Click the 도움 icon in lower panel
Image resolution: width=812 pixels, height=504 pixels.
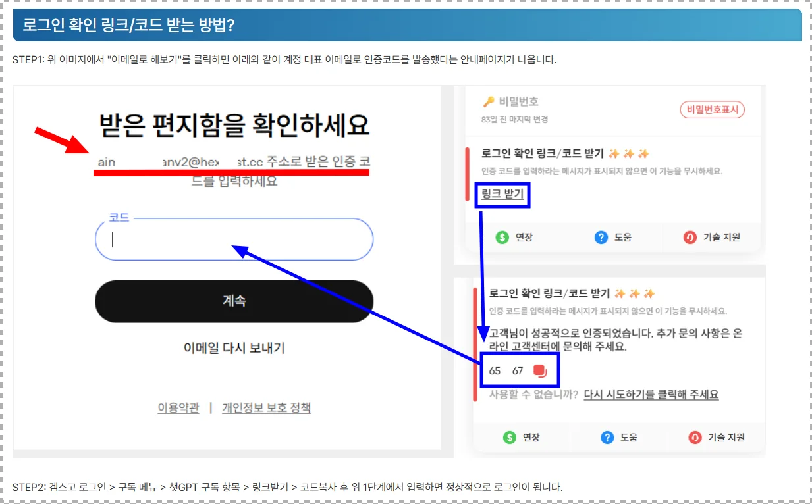tap(607, 437)
